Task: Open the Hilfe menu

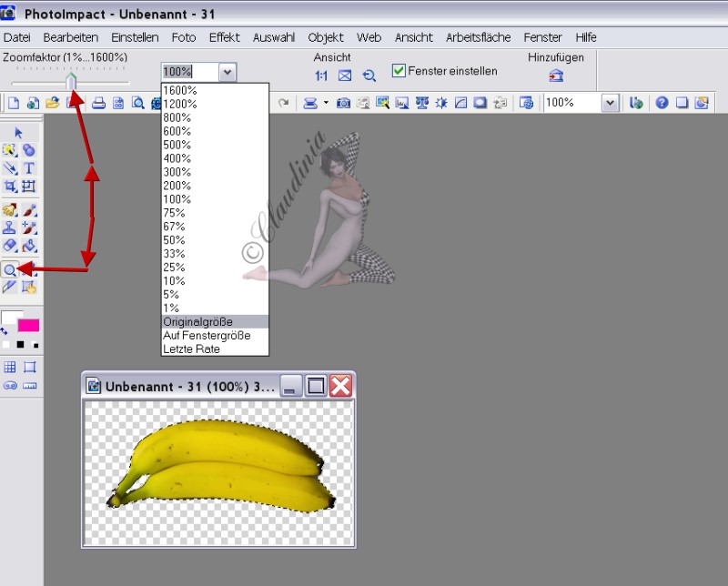Action: pyautogui.click(x=586, y=37)
